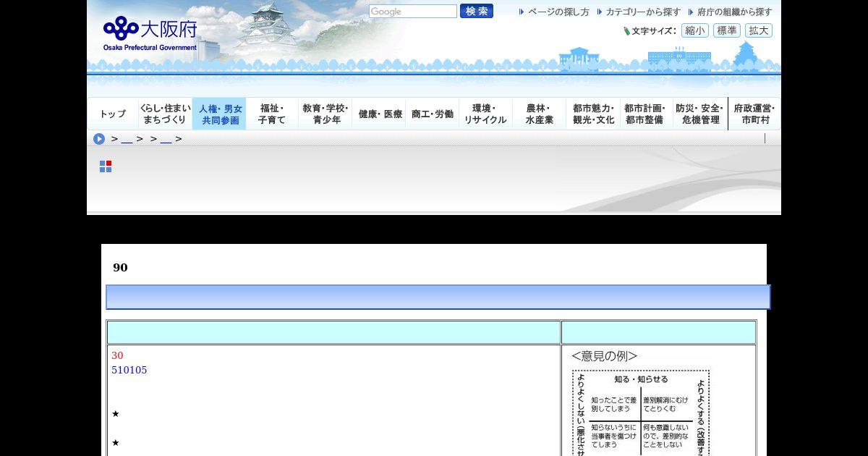Click the four-square colored grid icon
The height and width of the screenshot is (456, 868).
[106, 166]
